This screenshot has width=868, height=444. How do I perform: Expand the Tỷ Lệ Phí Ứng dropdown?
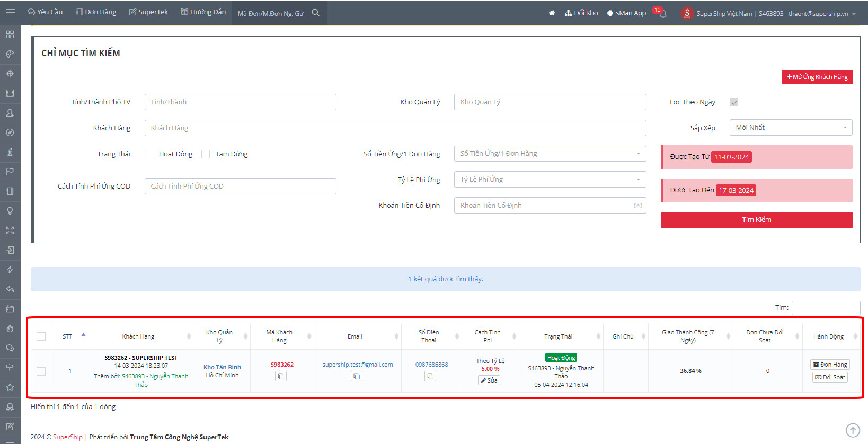coord(550,180)
